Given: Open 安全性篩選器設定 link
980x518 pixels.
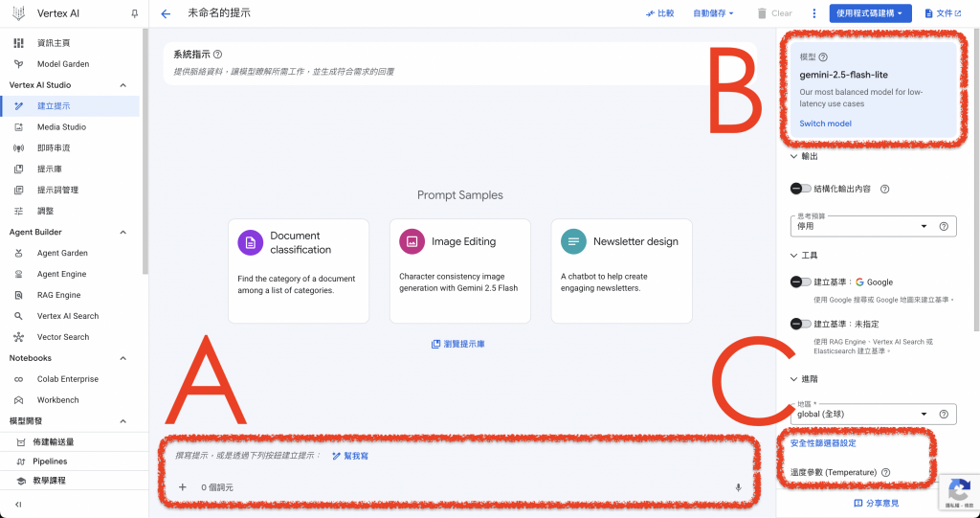Looking at the screenshot, I should (823, 443).
